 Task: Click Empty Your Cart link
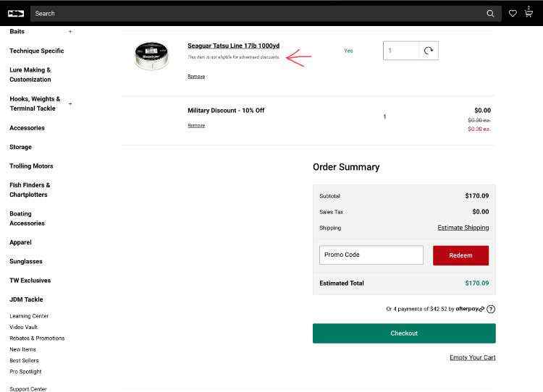[472, 357]
